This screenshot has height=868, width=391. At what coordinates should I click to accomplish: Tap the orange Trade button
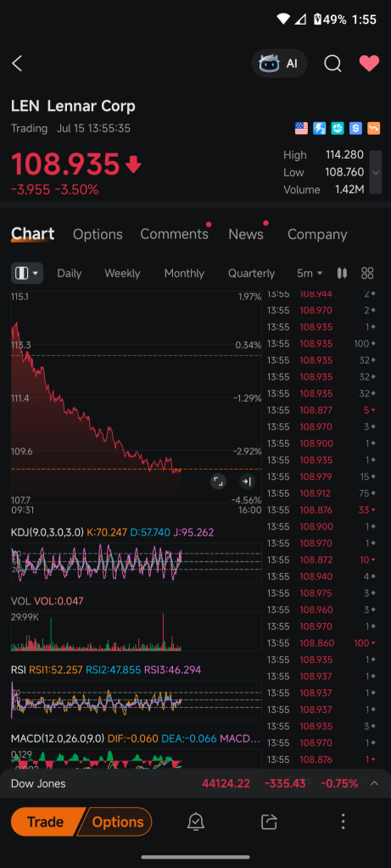pyautogui.click(x=46, y=821)
